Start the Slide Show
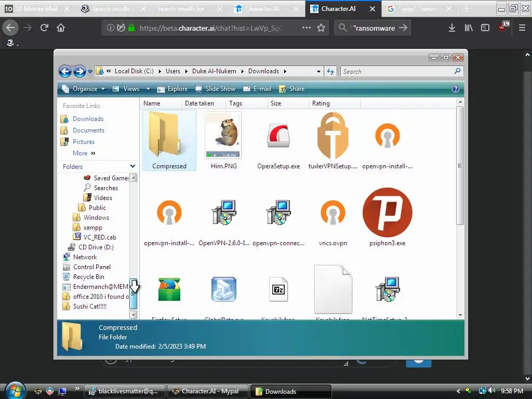532x399 pixels. point(216,89)
